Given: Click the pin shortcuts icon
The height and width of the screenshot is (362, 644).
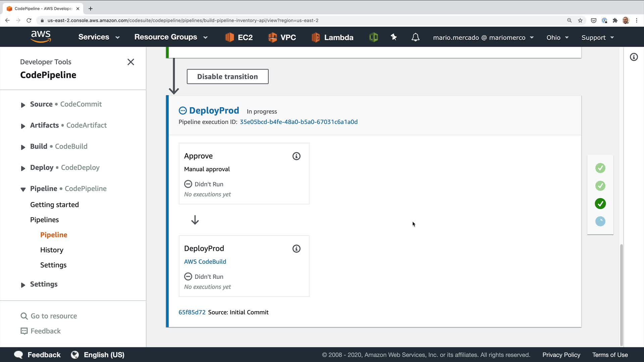Looking at the screenshot, I should pyautogui.click(x=394, y=37).
